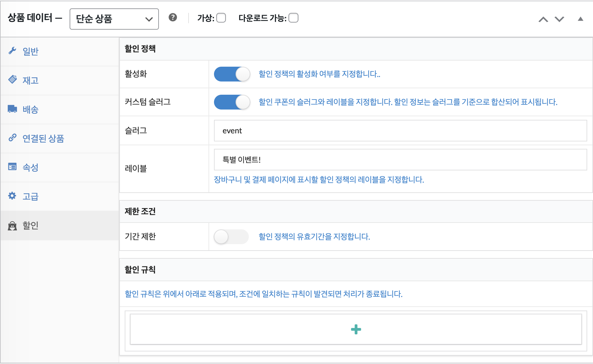The height and width of the screenshot is (364, 593).
Task: Click the 레이블 field with 특별 이벤트!
Action: (400, 160)
